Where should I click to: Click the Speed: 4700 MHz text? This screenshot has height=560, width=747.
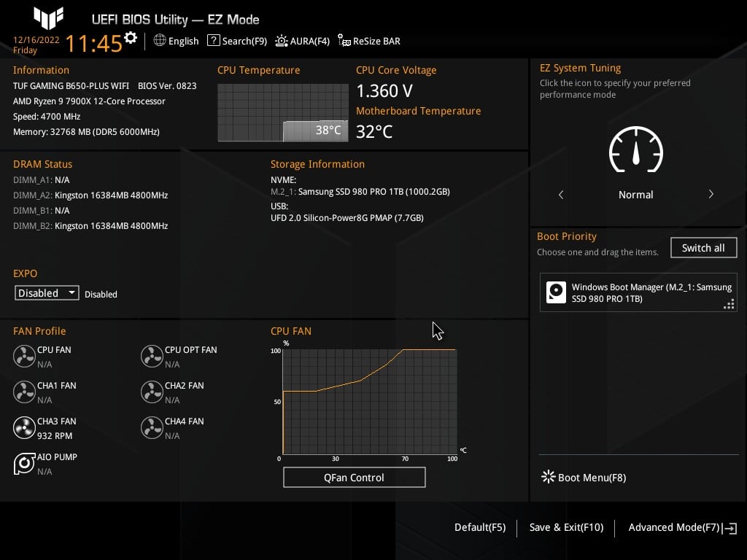click(x=47, y=116)
